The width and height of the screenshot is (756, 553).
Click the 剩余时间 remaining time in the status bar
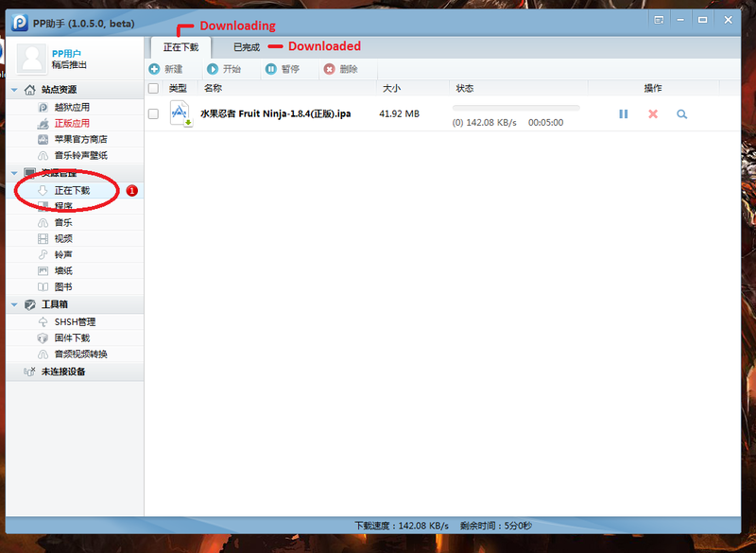click(495, 526)
